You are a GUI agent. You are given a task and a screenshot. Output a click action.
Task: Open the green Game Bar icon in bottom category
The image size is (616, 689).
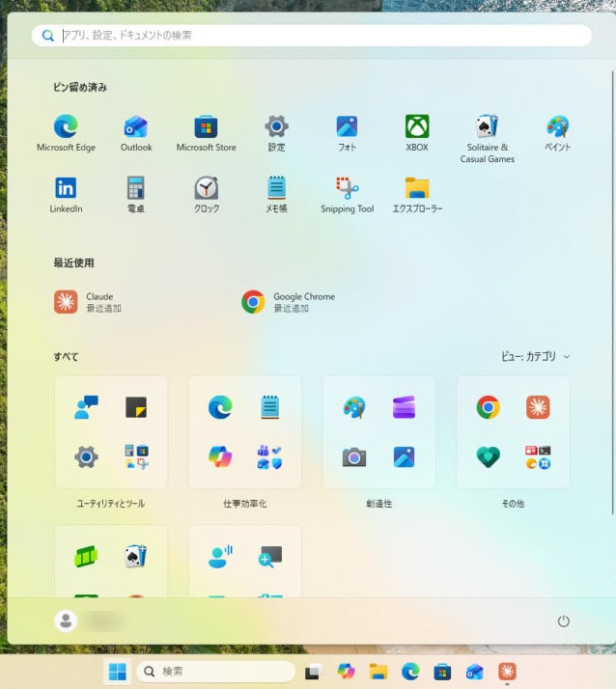[x=86, y=557]
